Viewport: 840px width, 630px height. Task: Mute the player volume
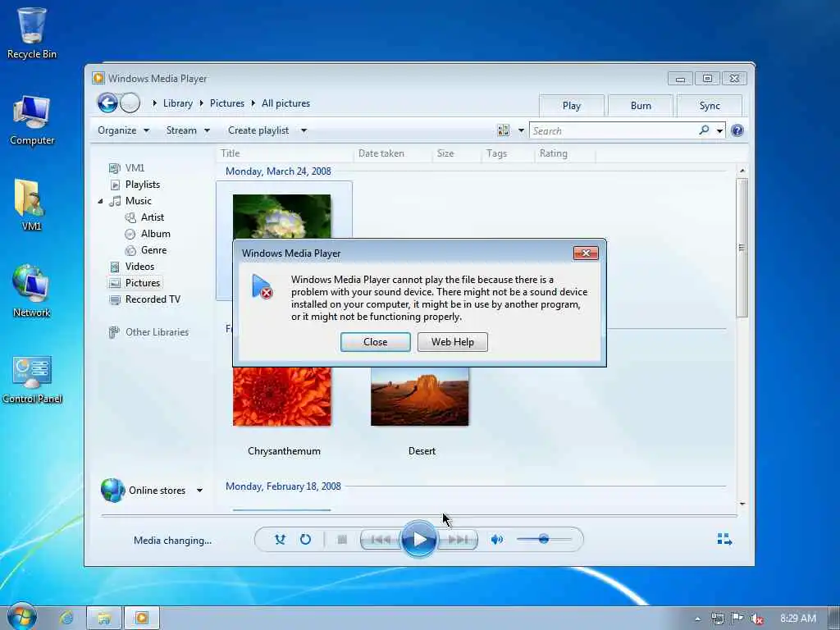pyautogui.click(x=496, y=540)
